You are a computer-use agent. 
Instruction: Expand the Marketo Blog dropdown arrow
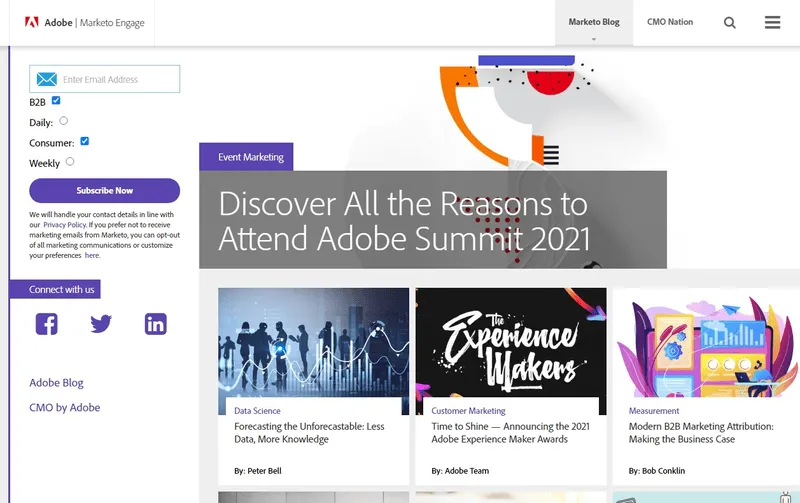[593, 39]
